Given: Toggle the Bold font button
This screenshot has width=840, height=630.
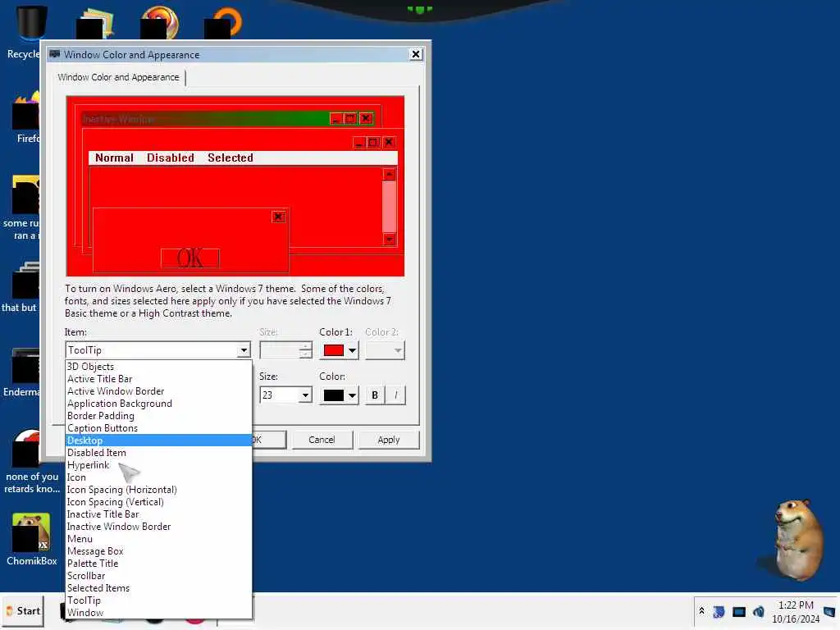Looking at the screenshot, I should [x=374, y=395].
